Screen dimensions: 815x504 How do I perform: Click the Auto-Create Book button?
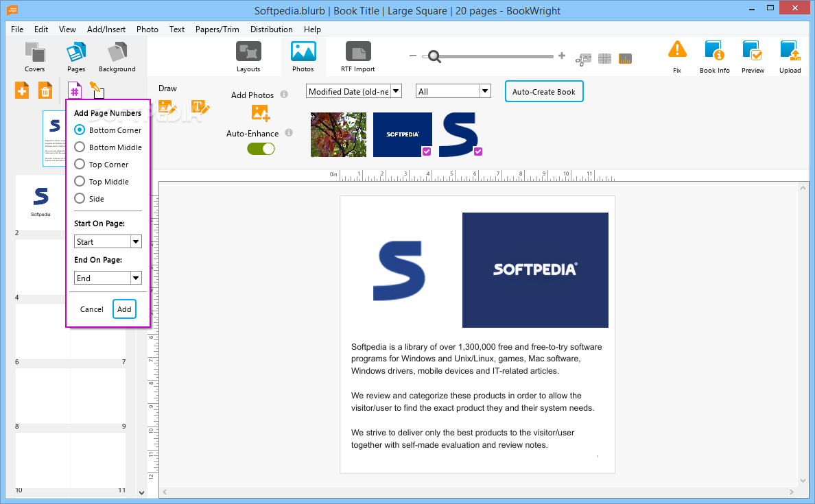click(x=544, y=91)
